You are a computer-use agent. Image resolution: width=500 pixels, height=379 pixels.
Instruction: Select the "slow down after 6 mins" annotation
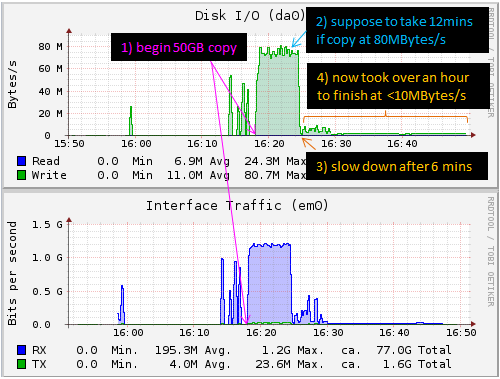point(397,166)
